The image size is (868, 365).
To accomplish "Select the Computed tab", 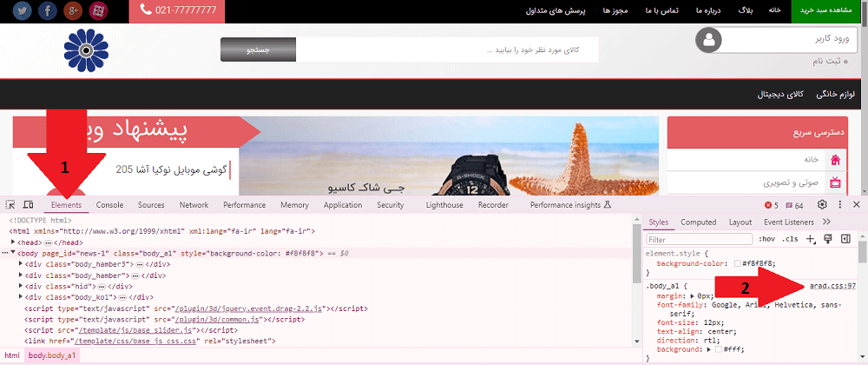I will [699, 222].
